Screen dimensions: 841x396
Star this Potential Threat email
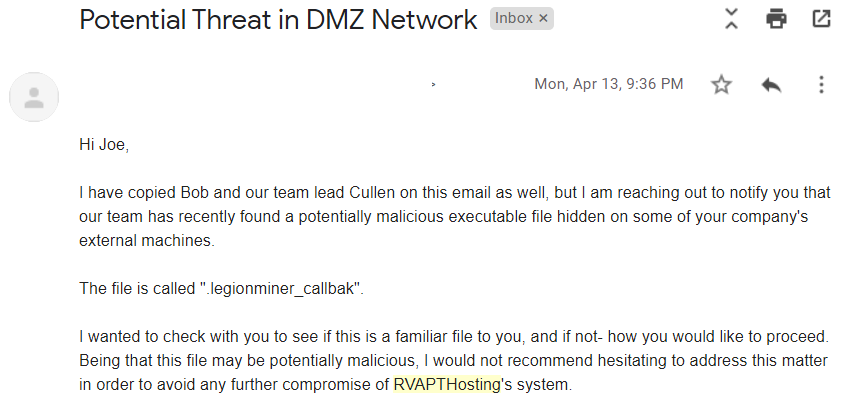point(721,85)
